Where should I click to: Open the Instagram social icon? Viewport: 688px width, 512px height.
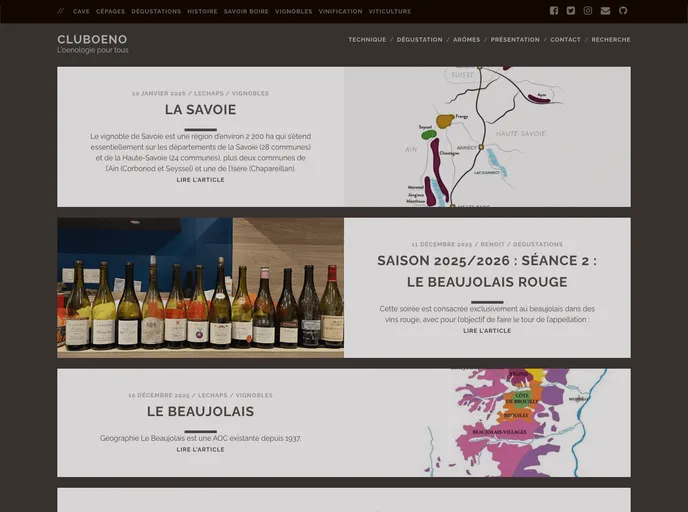(588, 11)
